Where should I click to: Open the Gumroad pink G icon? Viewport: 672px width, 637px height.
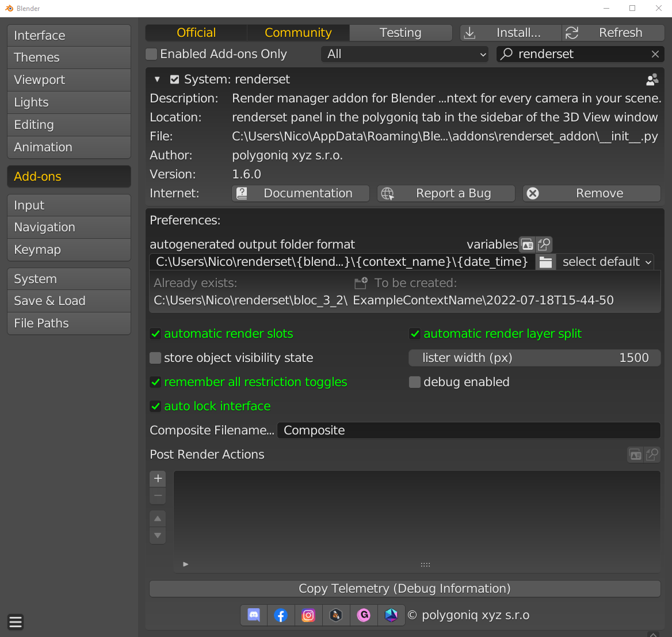coord(364,615)
